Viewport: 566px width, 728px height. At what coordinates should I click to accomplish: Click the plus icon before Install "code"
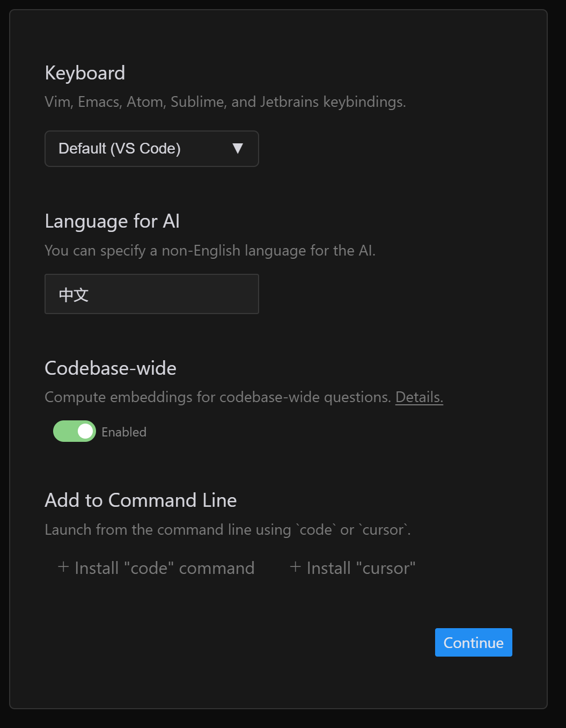(x=63, y=567)
